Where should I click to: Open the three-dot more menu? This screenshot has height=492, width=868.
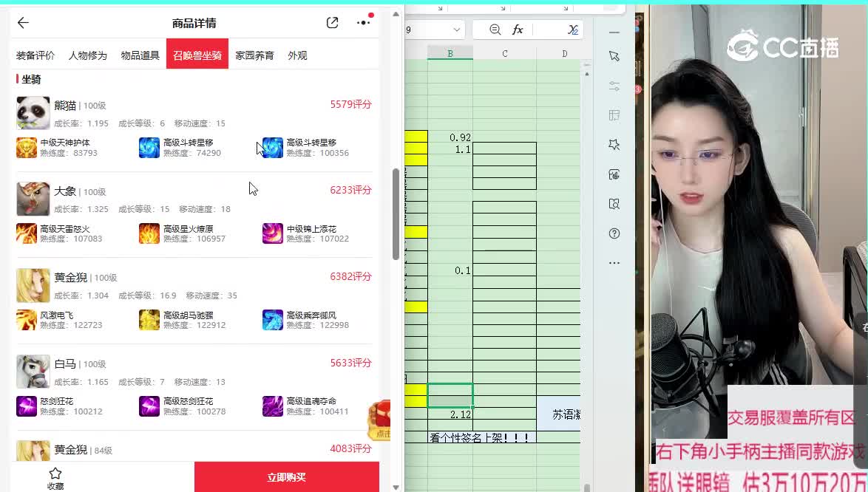coord(363,23)
